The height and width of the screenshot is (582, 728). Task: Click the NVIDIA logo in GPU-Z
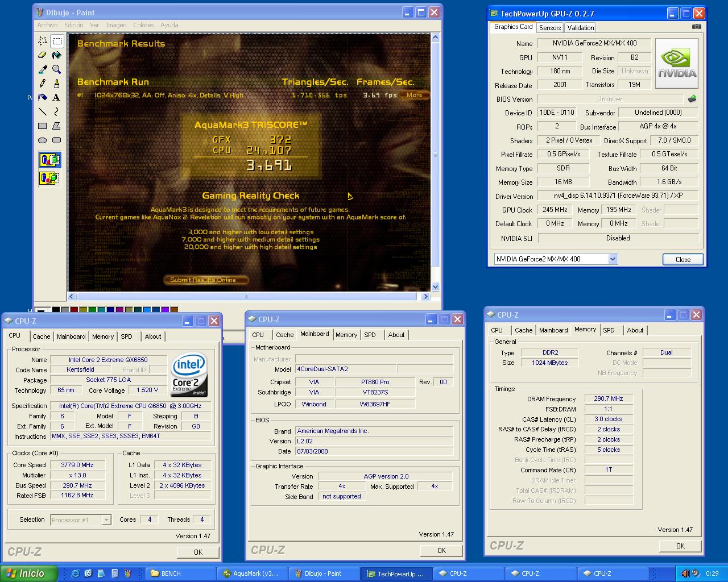click(x=677, y=64)
